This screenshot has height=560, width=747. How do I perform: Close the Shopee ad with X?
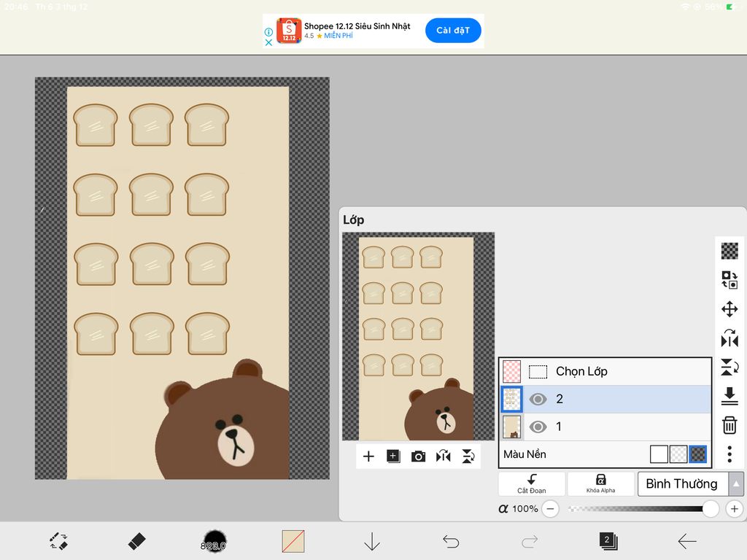[268, 42]
